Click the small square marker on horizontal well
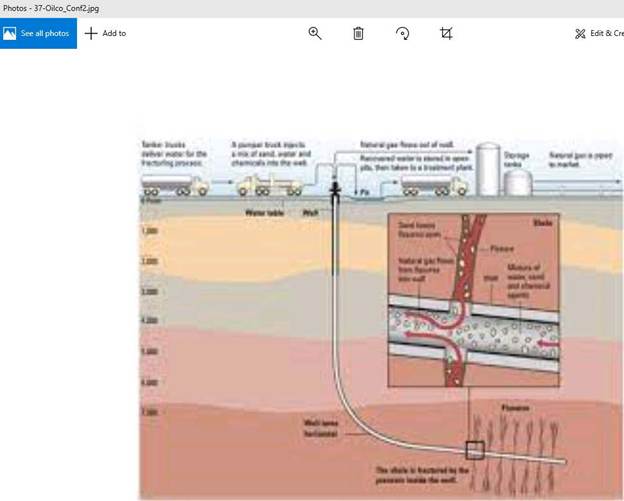This screenshot has height=501, width=624. point(476,450)
